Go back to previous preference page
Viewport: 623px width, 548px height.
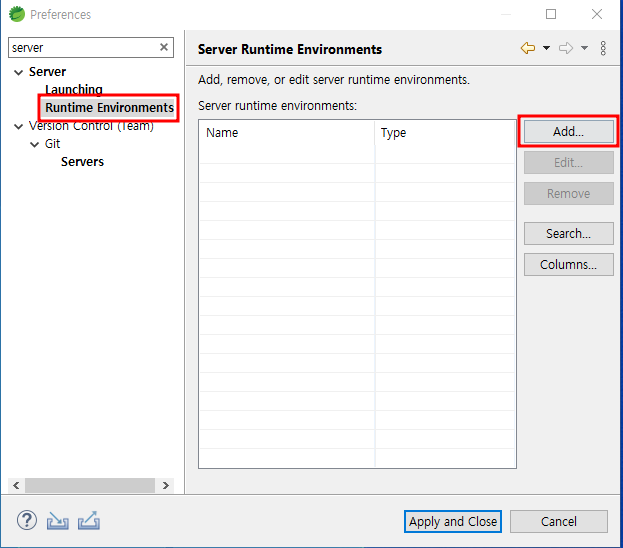coord(528,48)
